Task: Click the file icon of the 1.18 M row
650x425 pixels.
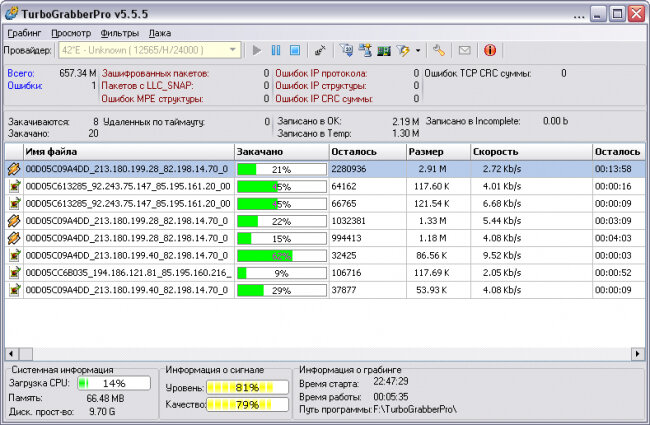Action: 14,238
